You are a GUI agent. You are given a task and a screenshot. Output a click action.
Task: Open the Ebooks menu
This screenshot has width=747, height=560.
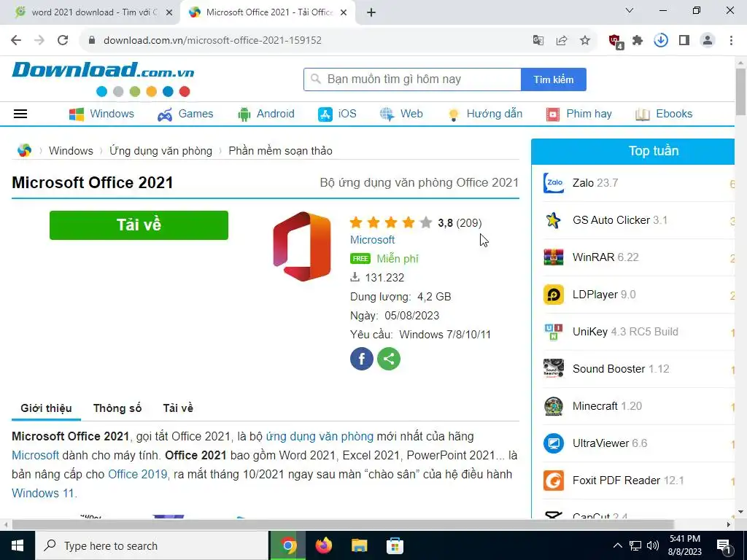pos(664,114)
